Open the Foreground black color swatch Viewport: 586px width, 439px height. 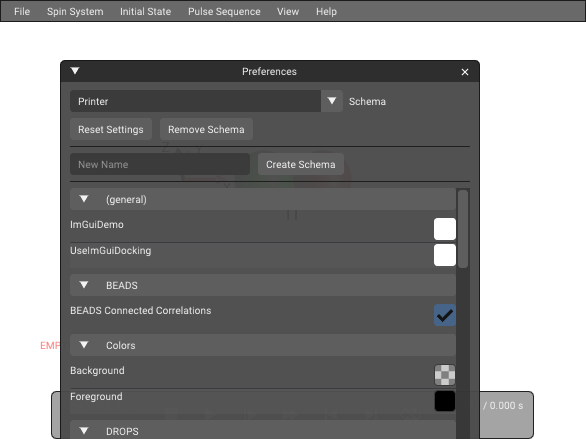click(x=445, y=401)
